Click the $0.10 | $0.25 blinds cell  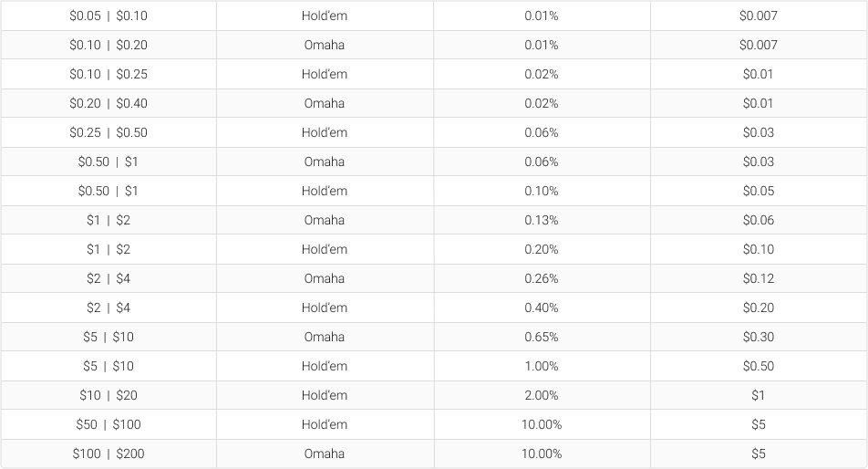(x=108, y=74)
